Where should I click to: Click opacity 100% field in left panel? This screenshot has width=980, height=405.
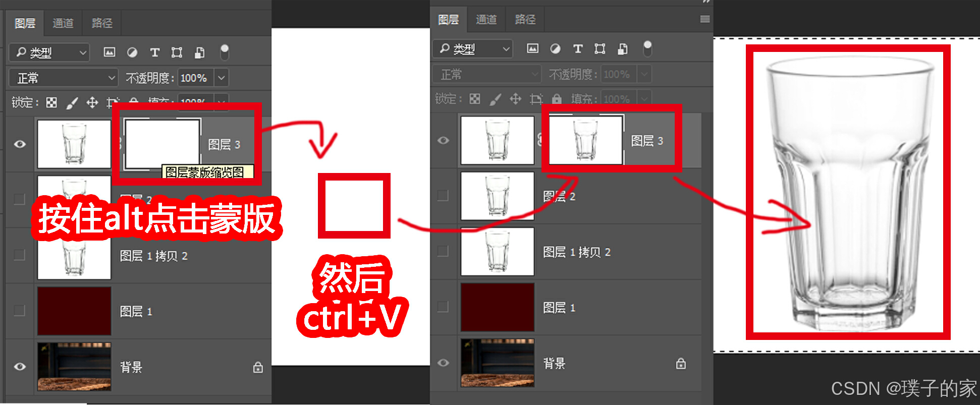coord(195,78)
